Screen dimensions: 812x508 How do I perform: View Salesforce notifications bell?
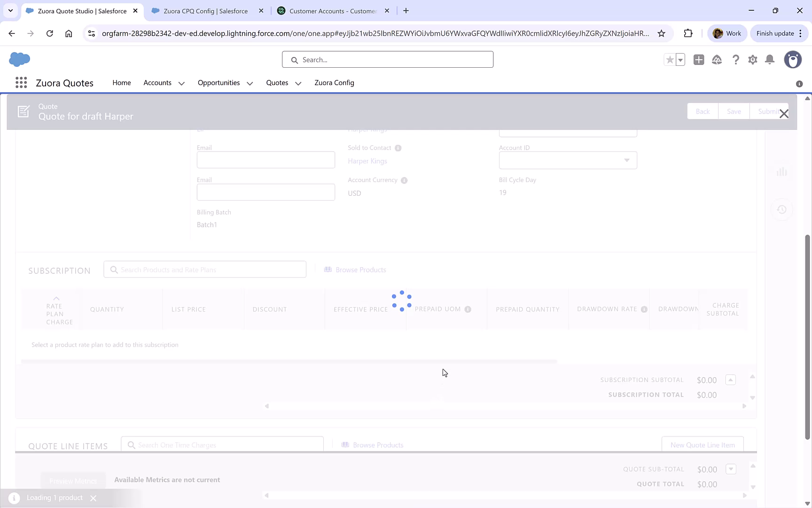[x=770, y=60]
